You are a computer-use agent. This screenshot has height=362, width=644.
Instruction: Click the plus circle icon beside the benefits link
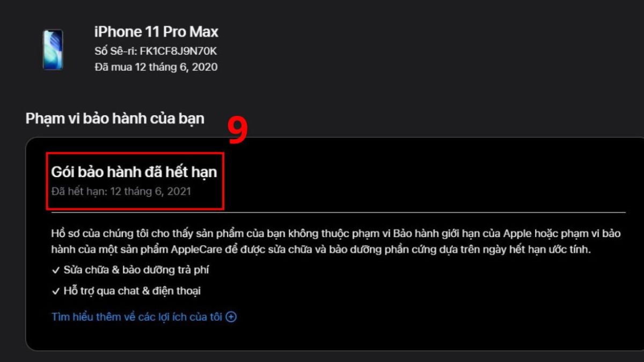[231, 317]
